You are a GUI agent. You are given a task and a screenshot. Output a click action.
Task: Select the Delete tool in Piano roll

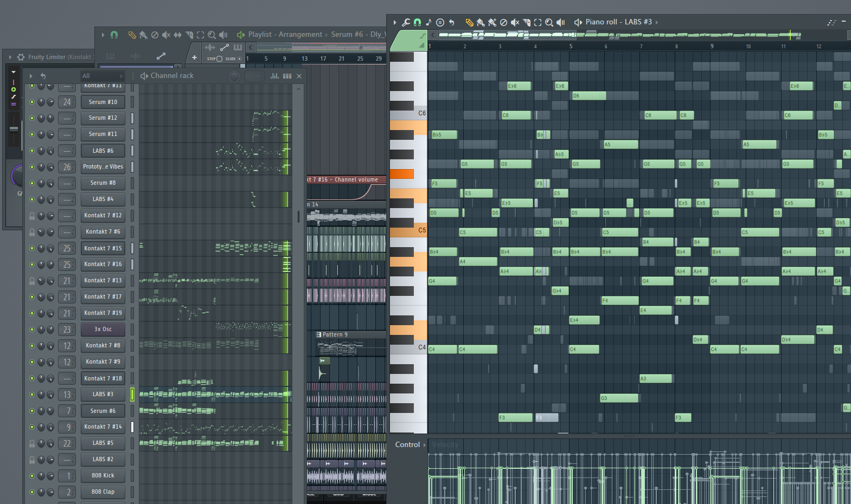pos(503,22)
